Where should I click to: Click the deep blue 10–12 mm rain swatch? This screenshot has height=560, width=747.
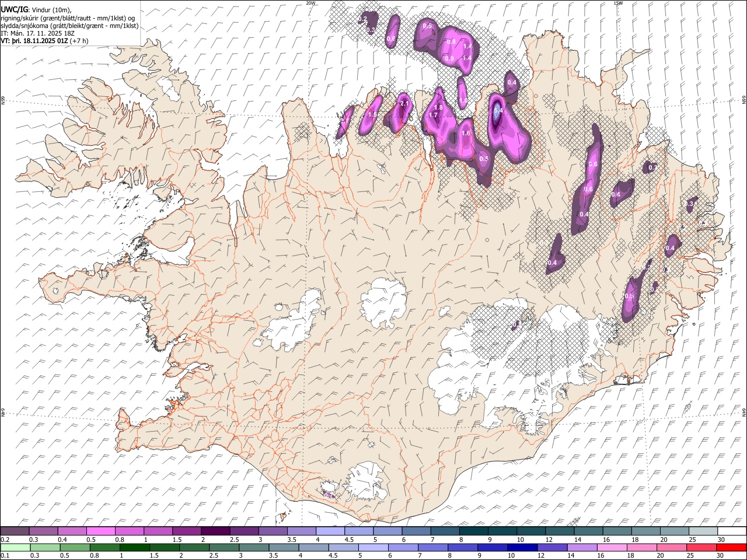(522, 547)
